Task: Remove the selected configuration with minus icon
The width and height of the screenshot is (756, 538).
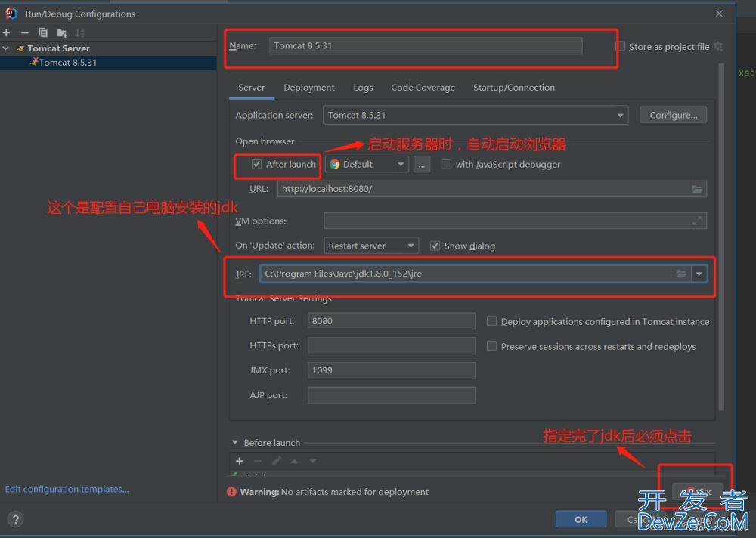Action: click(25, 32)
